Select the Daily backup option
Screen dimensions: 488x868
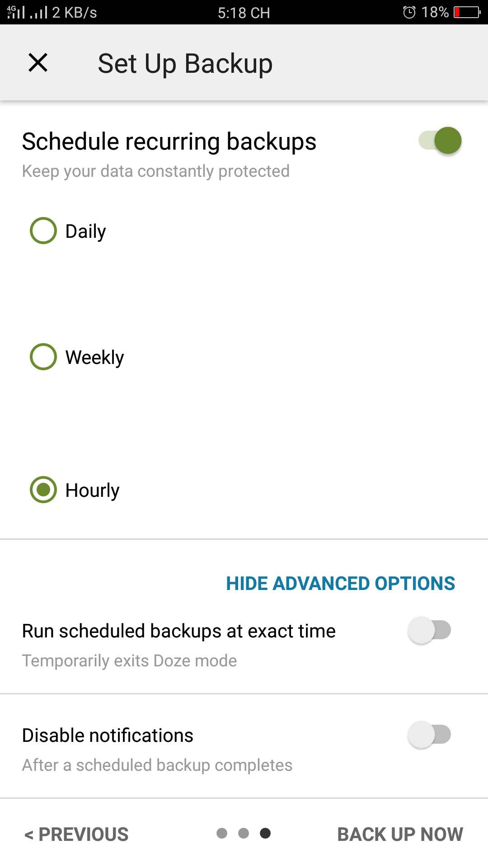coord(43,231)
